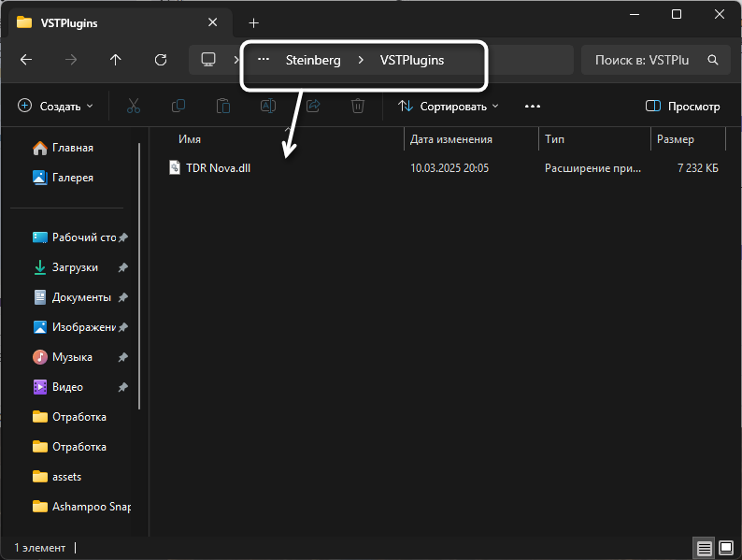This screenshot has width=742, height=560.
Task: Open Ashampoo Snap folder in sidebar
Action: coord(91,507)
